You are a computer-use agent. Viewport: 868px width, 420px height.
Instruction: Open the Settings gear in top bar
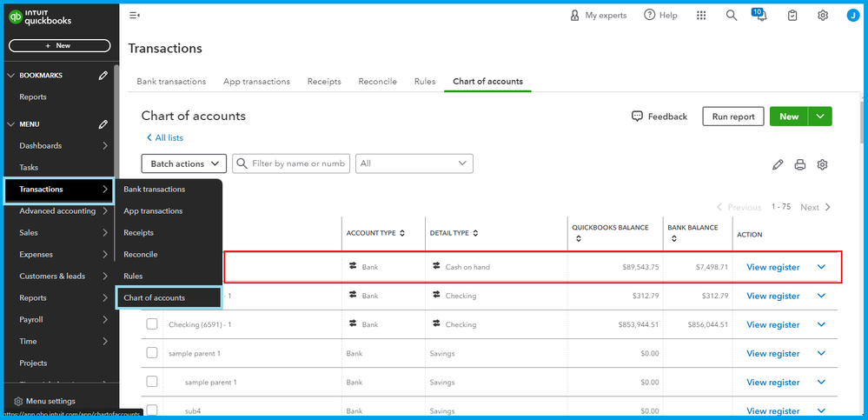pyautogui.click(x=823, y=16)
